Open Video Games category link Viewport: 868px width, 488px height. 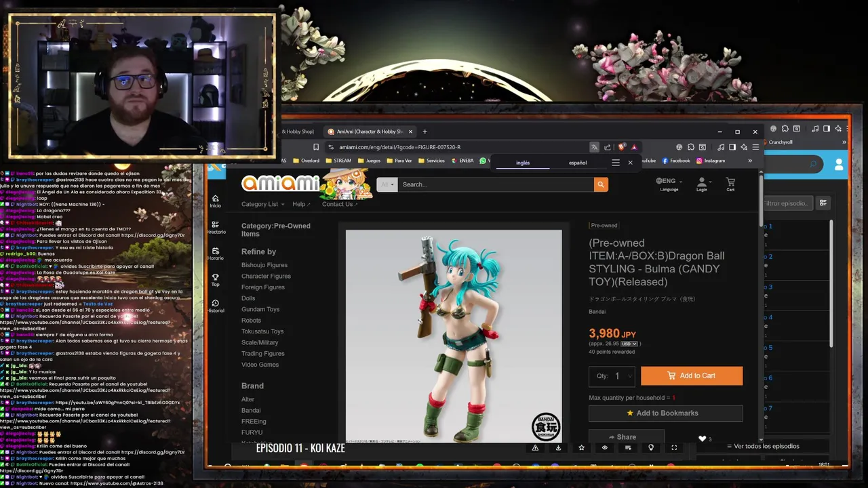[260, 365]
